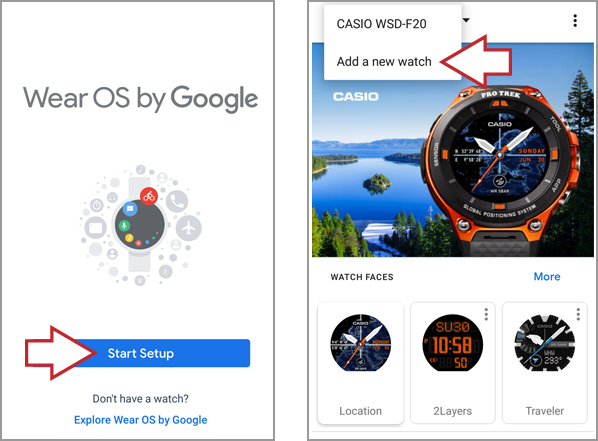
Task: Select the Location watch face thumbnail
Action: click(x=360, y=363)
